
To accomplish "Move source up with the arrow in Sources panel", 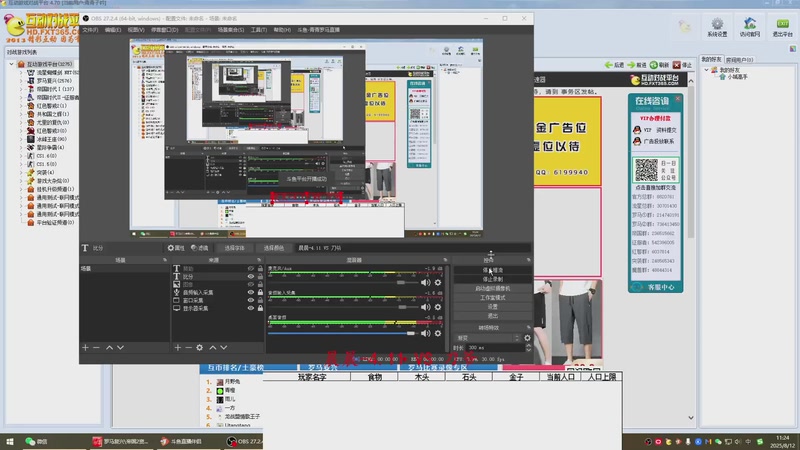I will click(x=213, y=347).
